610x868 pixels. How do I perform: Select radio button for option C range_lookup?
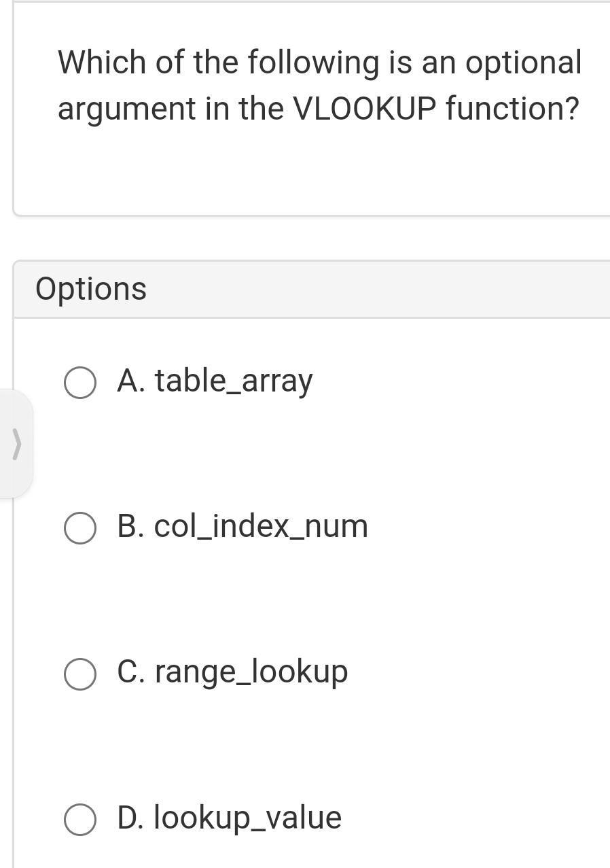pos(79,673)
